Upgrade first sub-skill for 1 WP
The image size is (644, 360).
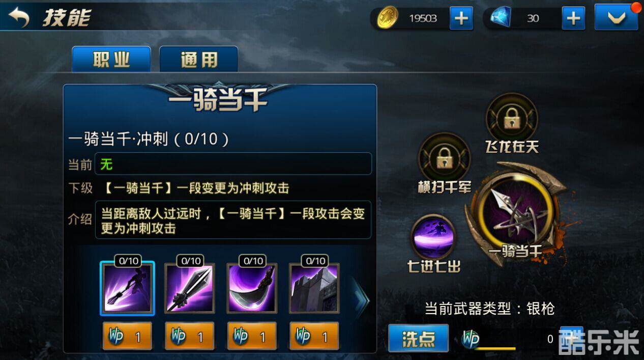click(x=127, y=336)
